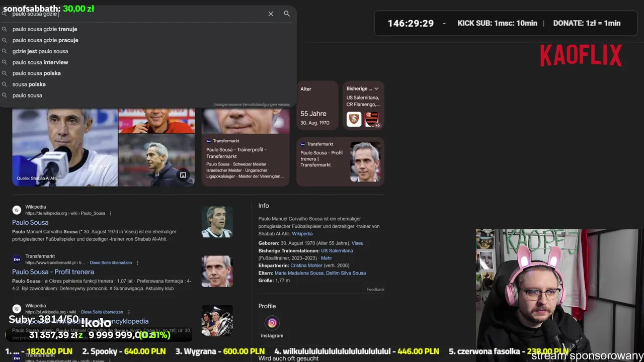
Task: Open the Instagram profile icon
Action: tap(272, 323)
